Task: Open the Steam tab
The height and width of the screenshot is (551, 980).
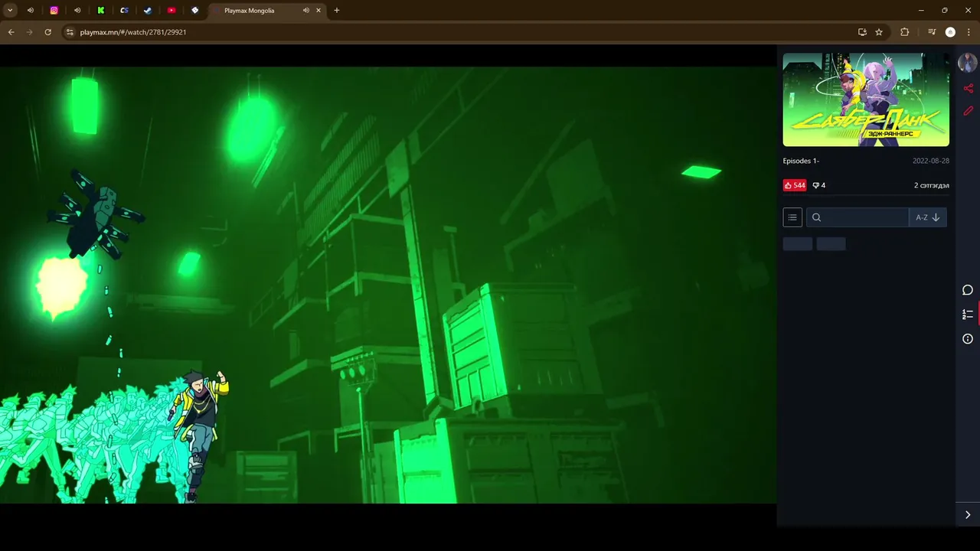Action: click(148, 11)
